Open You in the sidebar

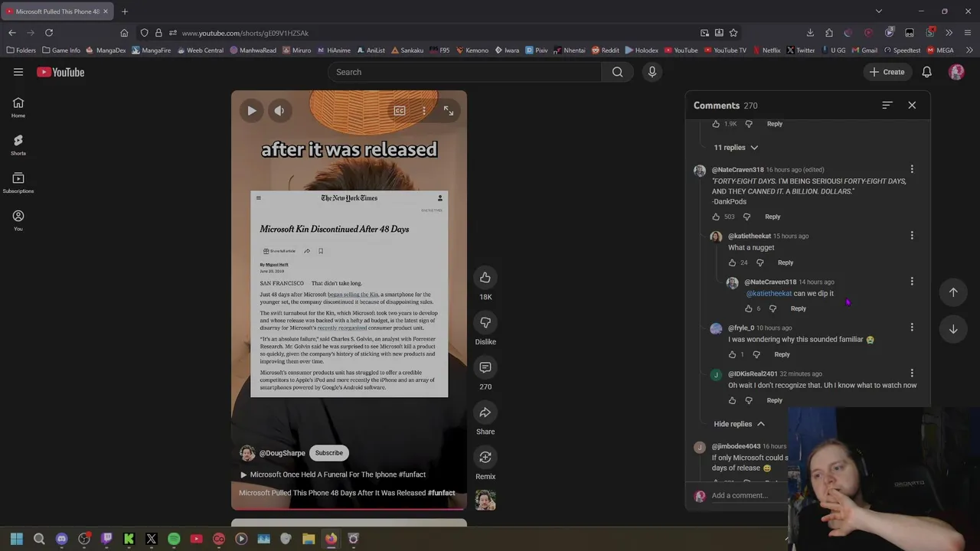coord(18,220)
